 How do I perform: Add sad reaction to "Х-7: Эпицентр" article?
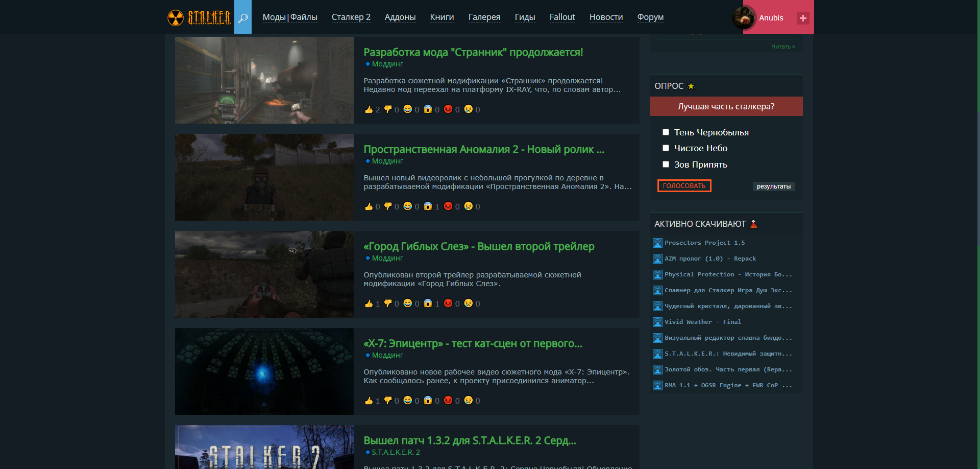469,401
